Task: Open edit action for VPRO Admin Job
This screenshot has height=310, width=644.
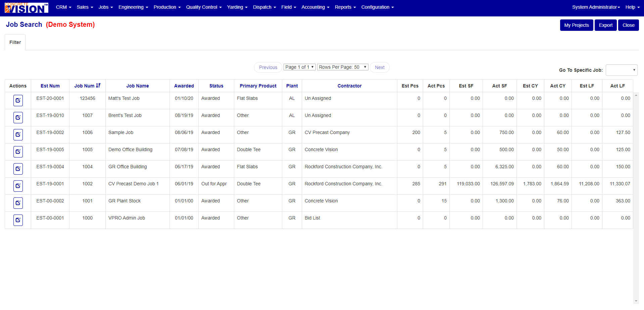Action: 18,220
